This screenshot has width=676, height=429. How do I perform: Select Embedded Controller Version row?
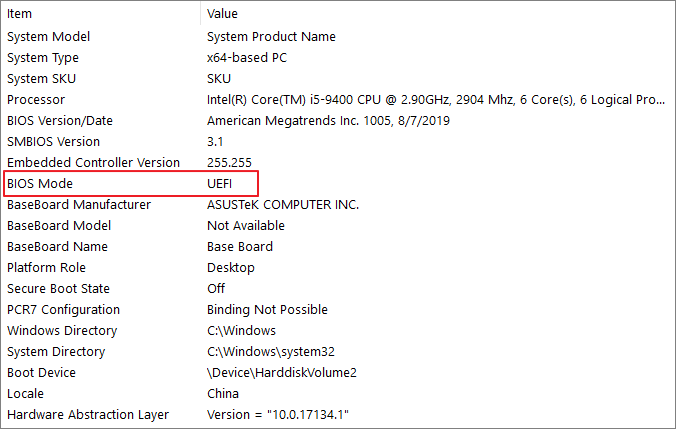pyautogui.click(x=93, y=163)
